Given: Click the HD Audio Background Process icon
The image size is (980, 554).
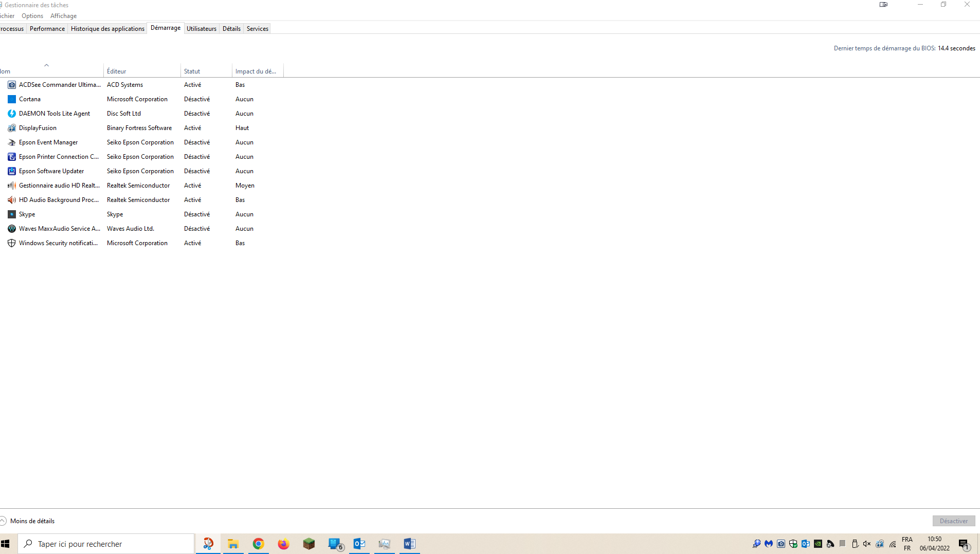Looking at the screenshot, I should pyautogui.click(x=12, y=200).
